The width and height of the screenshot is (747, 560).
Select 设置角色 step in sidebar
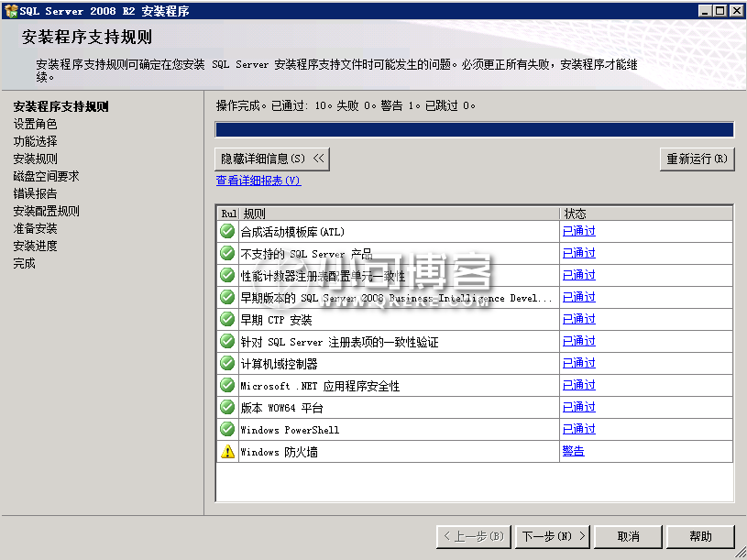point(35,124)
